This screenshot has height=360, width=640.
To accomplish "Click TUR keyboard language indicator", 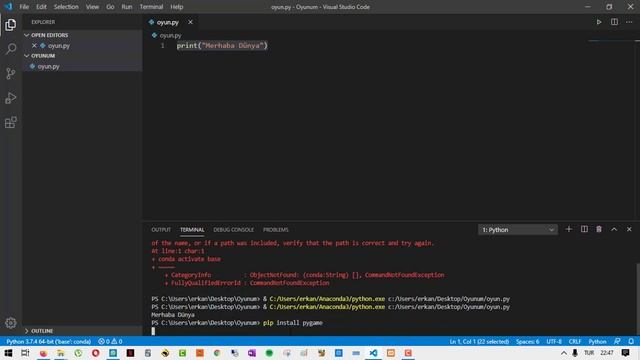I will point(589,353).
